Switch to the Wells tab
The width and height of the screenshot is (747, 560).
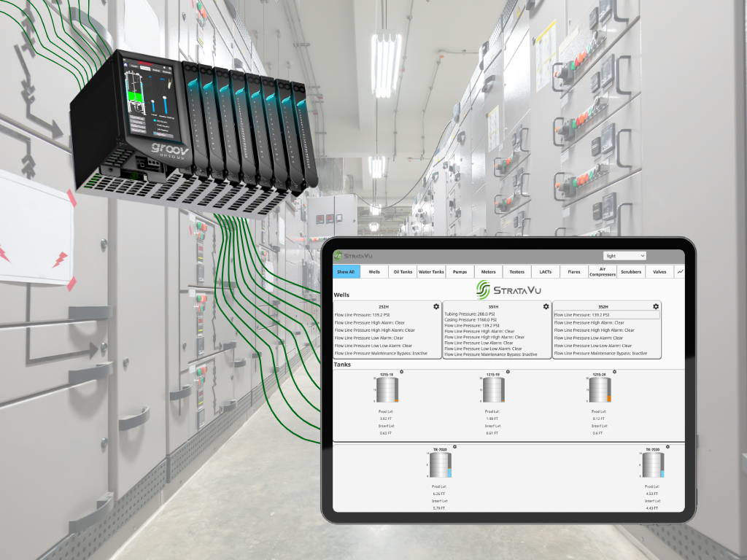(373, 271)
